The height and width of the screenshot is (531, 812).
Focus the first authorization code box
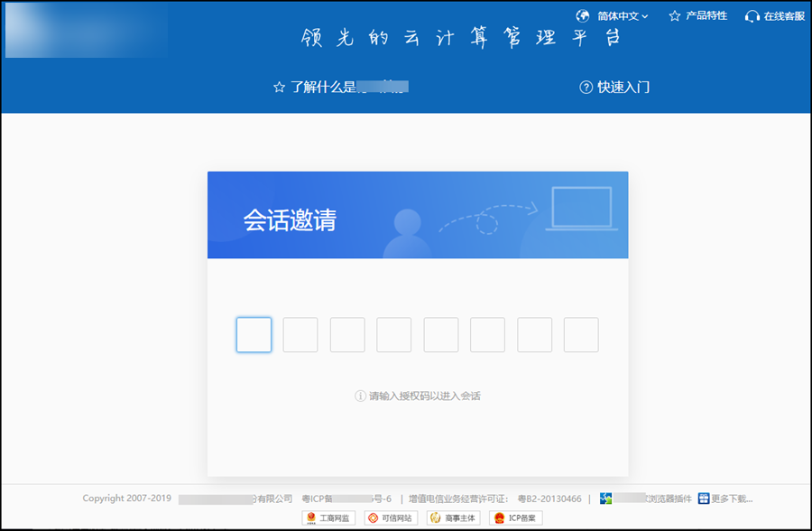(254, 335)
